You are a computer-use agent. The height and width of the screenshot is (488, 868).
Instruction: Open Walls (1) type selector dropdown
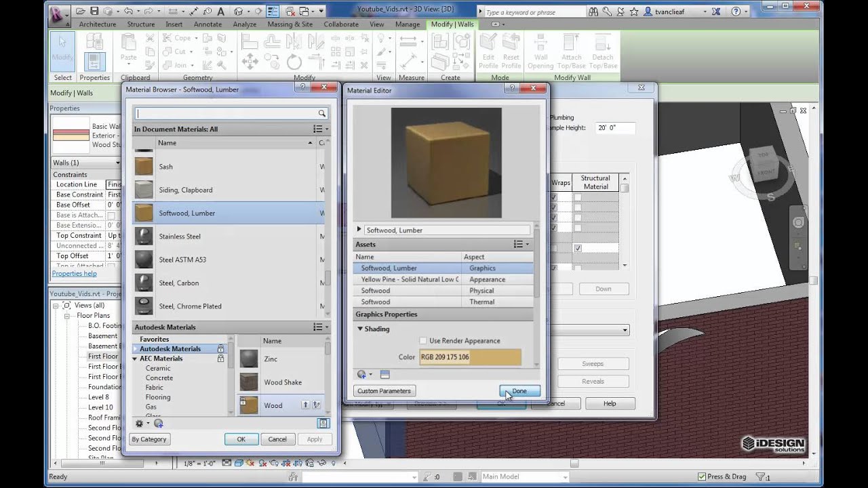coord(86,163)
